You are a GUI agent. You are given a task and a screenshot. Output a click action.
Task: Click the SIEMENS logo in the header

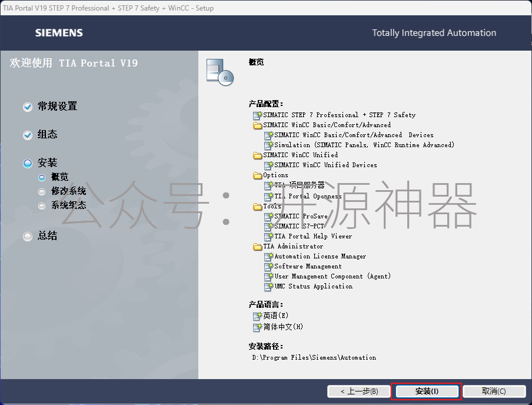[x=59, y=33]
